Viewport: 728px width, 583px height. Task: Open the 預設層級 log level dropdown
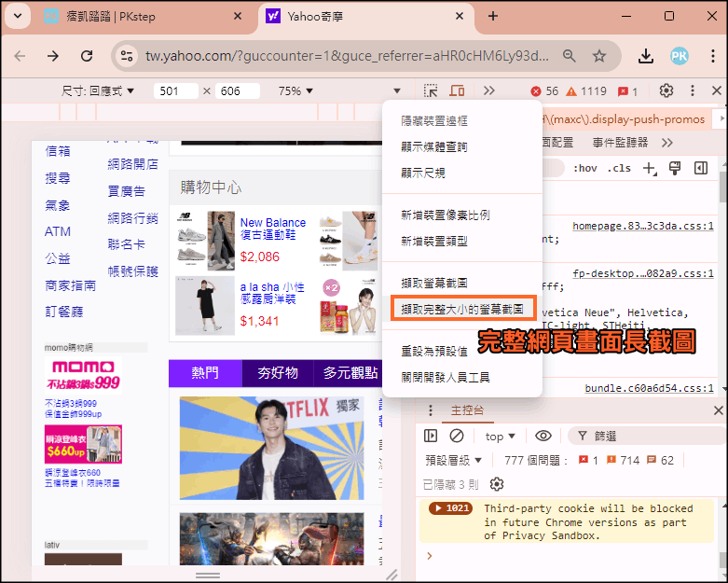tap(453, 461)
